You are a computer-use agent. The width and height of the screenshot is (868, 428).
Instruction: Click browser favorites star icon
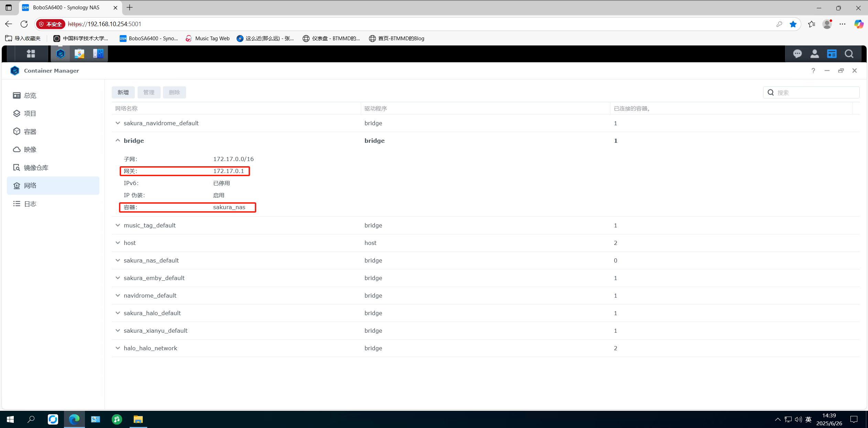pos(793,24)
